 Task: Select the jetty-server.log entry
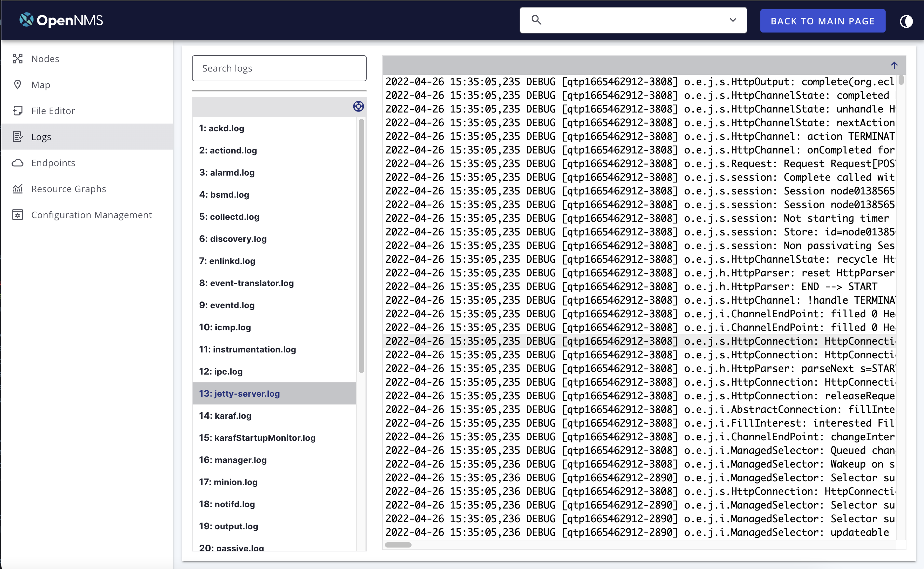coord(239,394)
